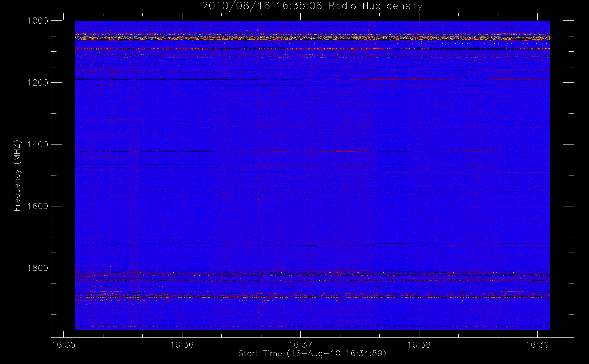
Task: Select the 1000 MHz frequency tick label
Action: pos(38,21)
